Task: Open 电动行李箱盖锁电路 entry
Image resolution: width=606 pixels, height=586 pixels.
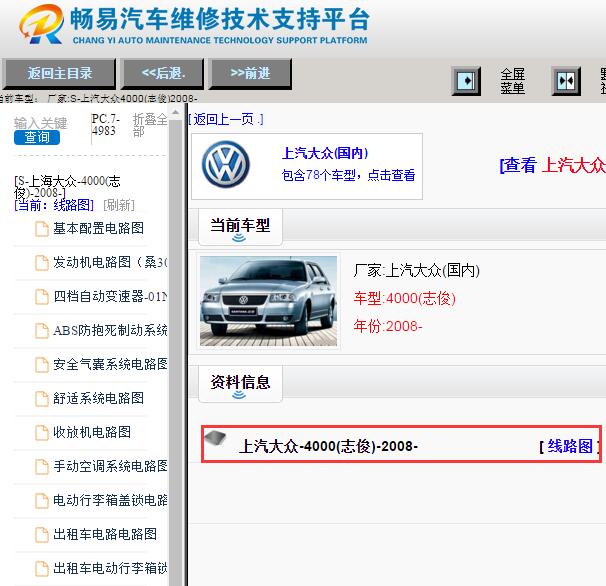Action: coord(110,500)
